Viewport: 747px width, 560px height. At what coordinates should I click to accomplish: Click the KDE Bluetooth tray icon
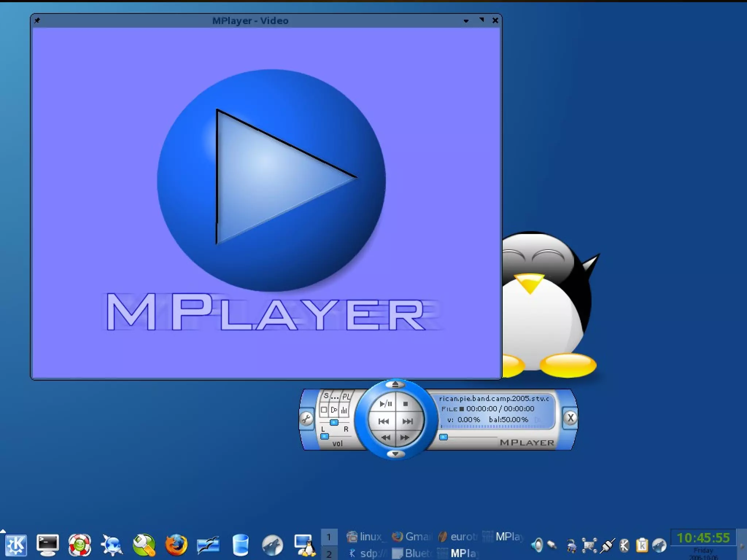coord(624,545)
